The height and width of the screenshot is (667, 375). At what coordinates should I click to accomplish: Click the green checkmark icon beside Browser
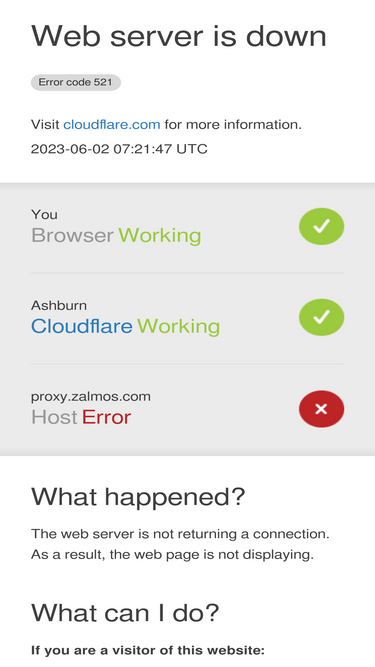(x=321, y=226)
